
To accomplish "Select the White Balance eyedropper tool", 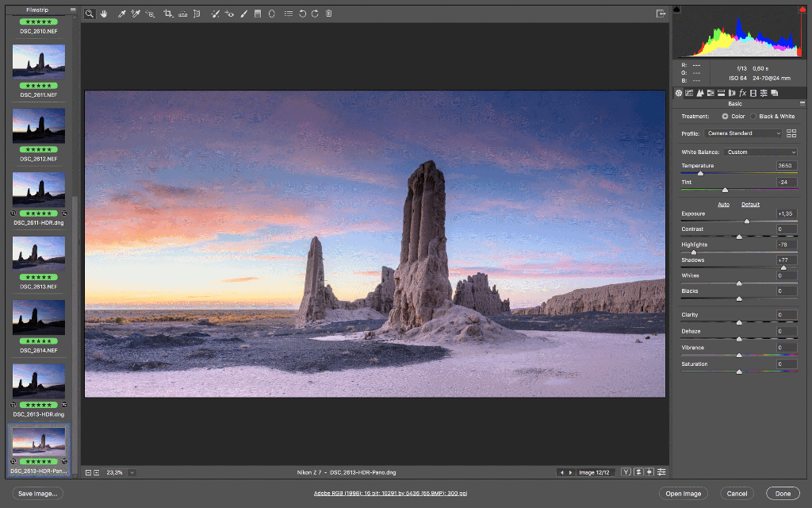I will coord(121,13).
